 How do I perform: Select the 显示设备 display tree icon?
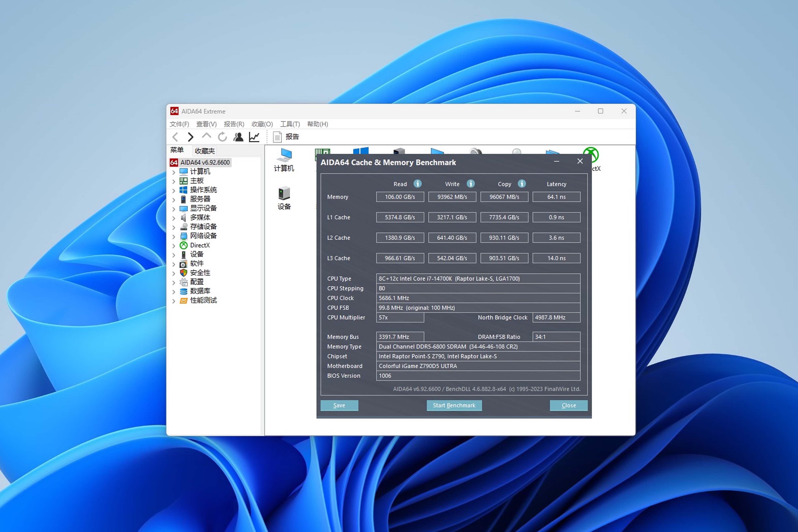(x=183, y=208)
